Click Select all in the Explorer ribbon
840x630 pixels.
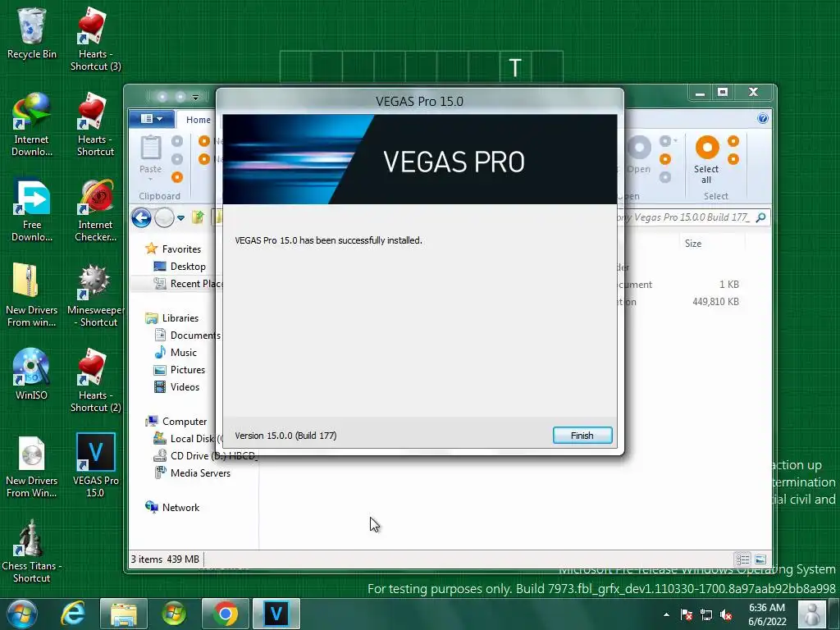coord(706,160)
